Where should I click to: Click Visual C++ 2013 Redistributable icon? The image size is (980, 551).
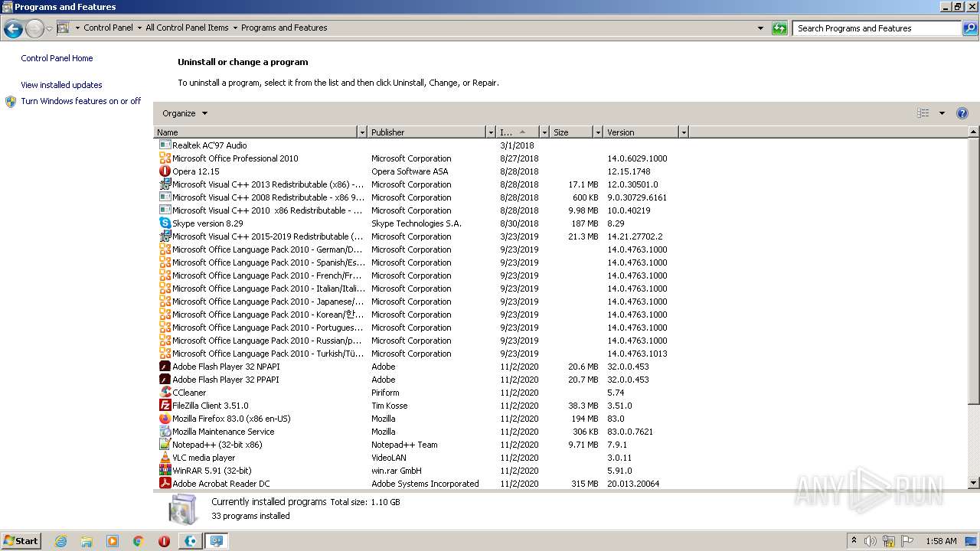(165, 184)
